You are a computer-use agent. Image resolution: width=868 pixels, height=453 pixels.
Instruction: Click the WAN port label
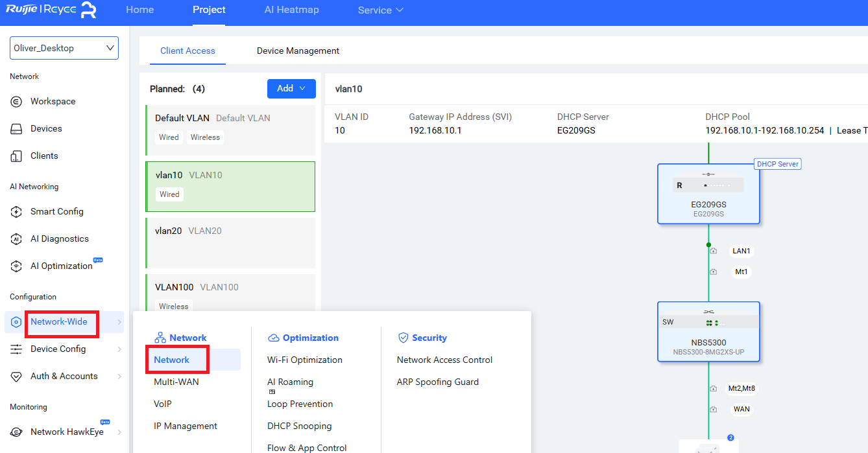[741, 409]
